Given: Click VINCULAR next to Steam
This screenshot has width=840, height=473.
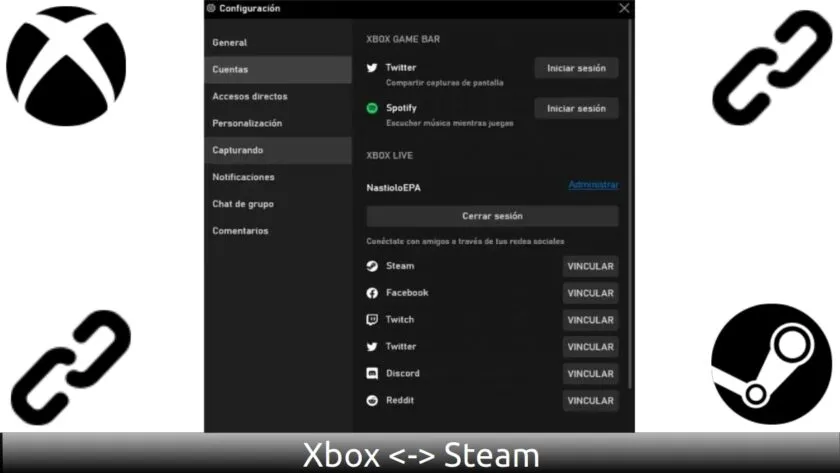Looking at the screenshot, I should pos(590,266).
